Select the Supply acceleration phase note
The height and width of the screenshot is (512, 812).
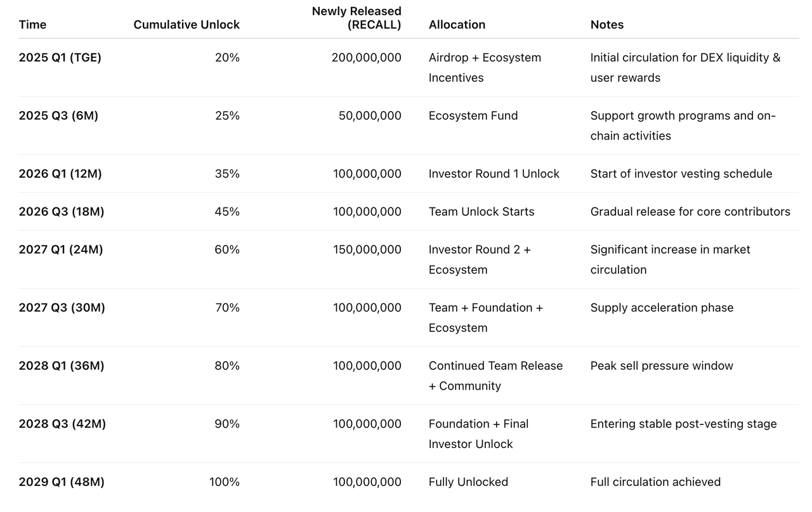pyautogui.click(x=662, y=308)
